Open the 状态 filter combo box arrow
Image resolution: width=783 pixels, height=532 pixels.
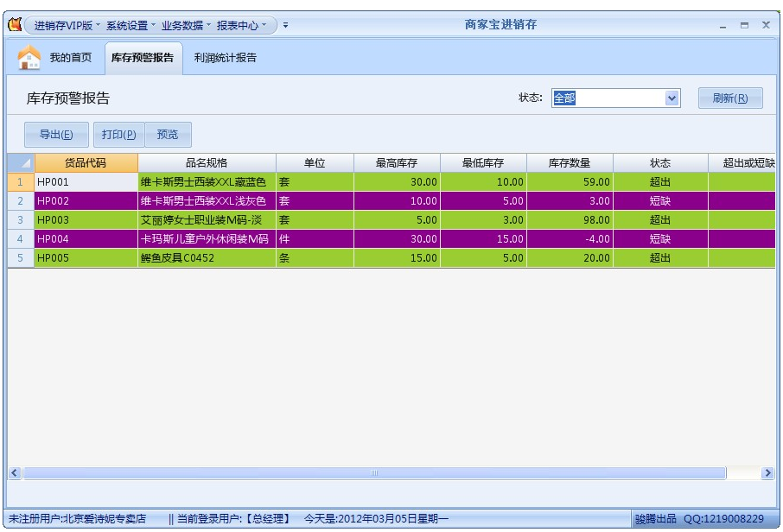pos(672,98)
